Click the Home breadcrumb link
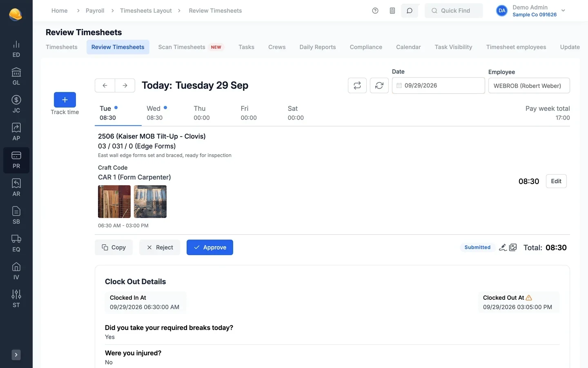 [x=60, y=11]
